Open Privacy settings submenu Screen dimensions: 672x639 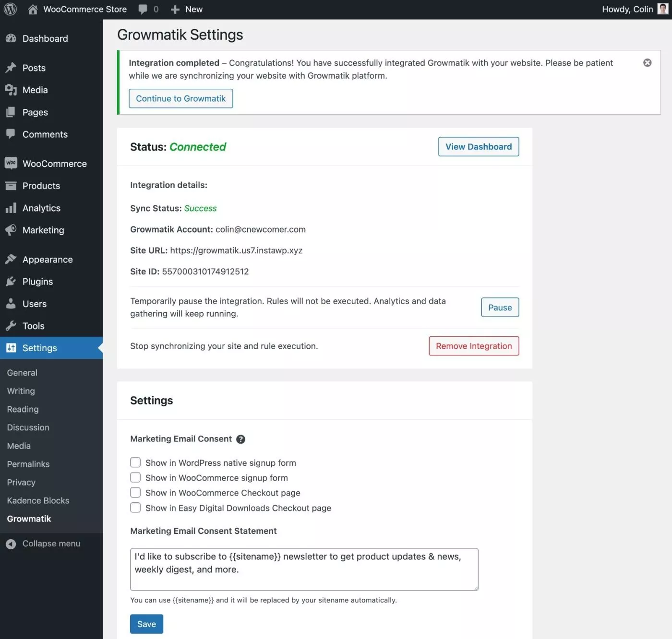[21, 482]
